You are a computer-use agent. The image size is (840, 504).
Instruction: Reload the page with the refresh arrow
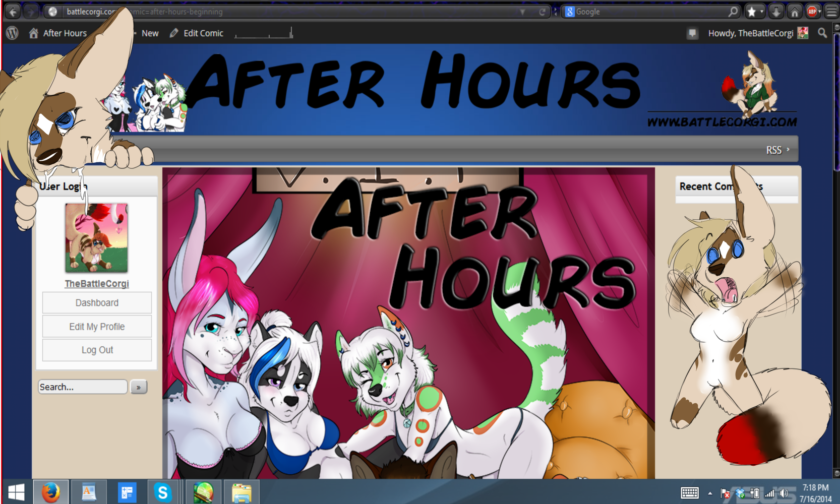(x=543, y=12)
